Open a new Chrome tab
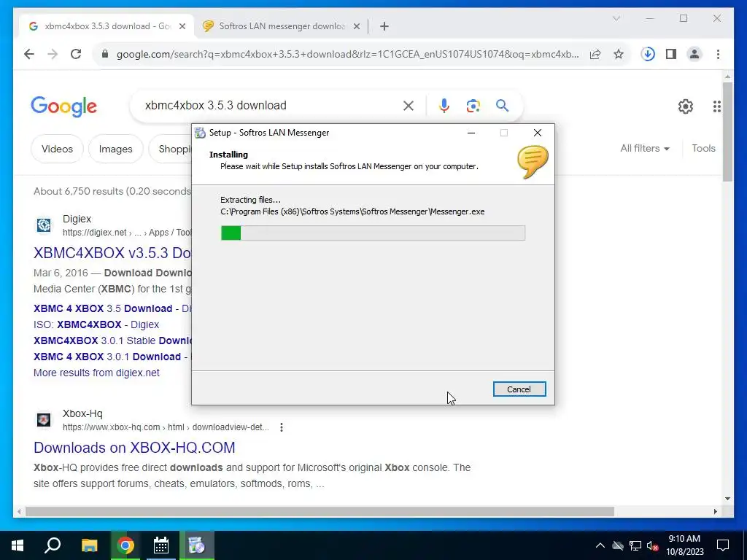747x560 pixels. [x=384, y=27]
